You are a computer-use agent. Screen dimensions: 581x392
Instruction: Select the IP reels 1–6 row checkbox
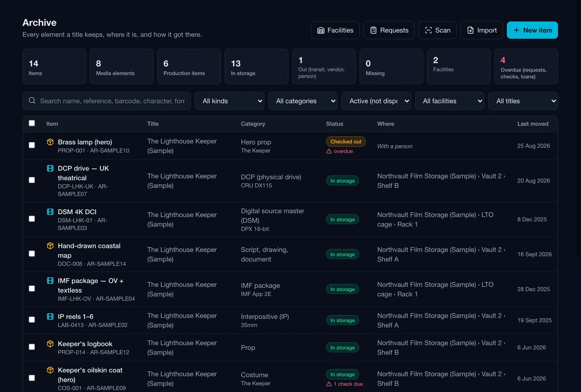click(32, 320)
